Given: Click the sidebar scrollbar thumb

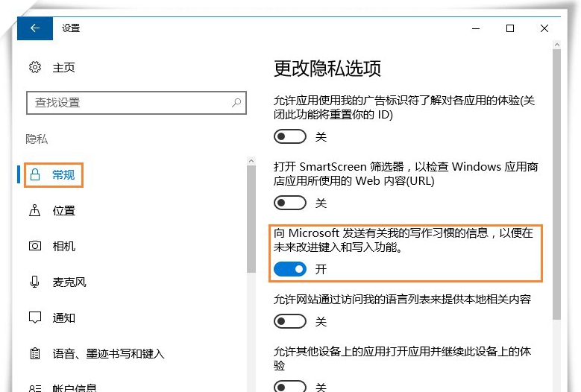Looking at the screenshot, I should click(x=251, y=219).
